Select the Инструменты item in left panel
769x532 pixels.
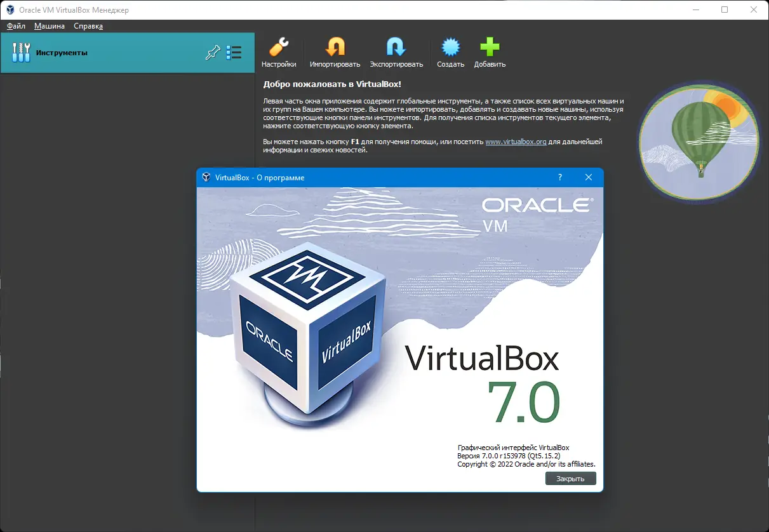[x=127, y=53]
